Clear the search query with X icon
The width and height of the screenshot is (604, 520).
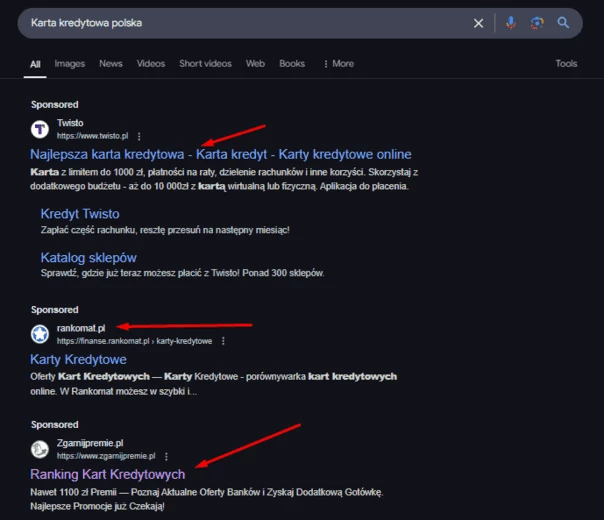coord(478,23)
